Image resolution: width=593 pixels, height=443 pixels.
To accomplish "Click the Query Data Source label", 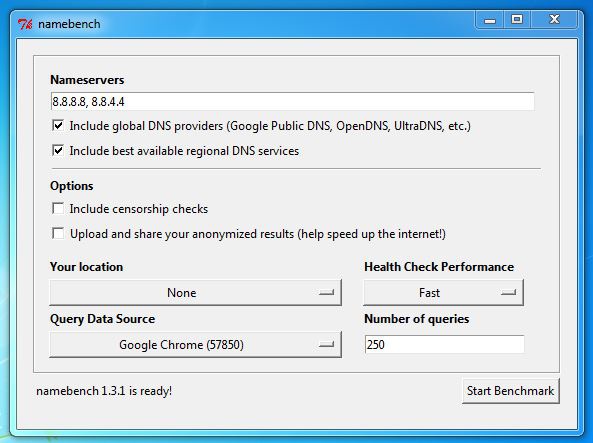I will click(x=102, y=319).
